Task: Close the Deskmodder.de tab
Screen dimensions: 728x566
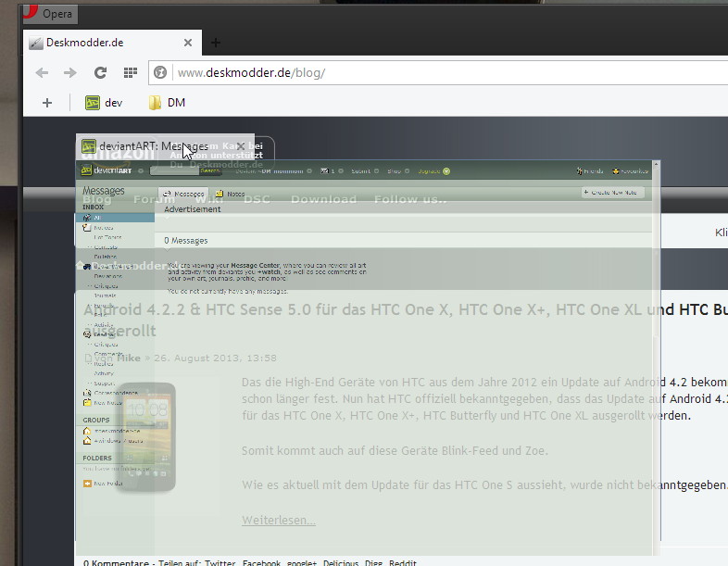Action: (188, 43)
